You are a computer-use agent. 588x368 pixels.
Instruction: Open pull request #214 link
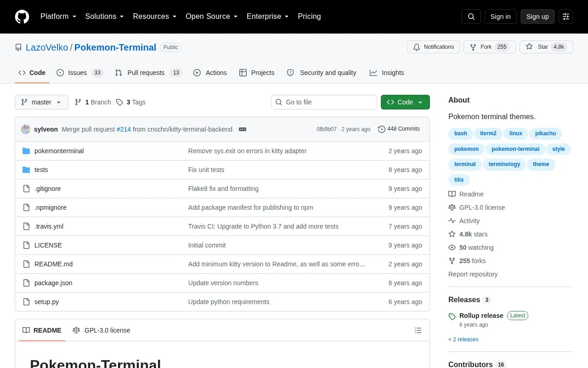(124, 129)
